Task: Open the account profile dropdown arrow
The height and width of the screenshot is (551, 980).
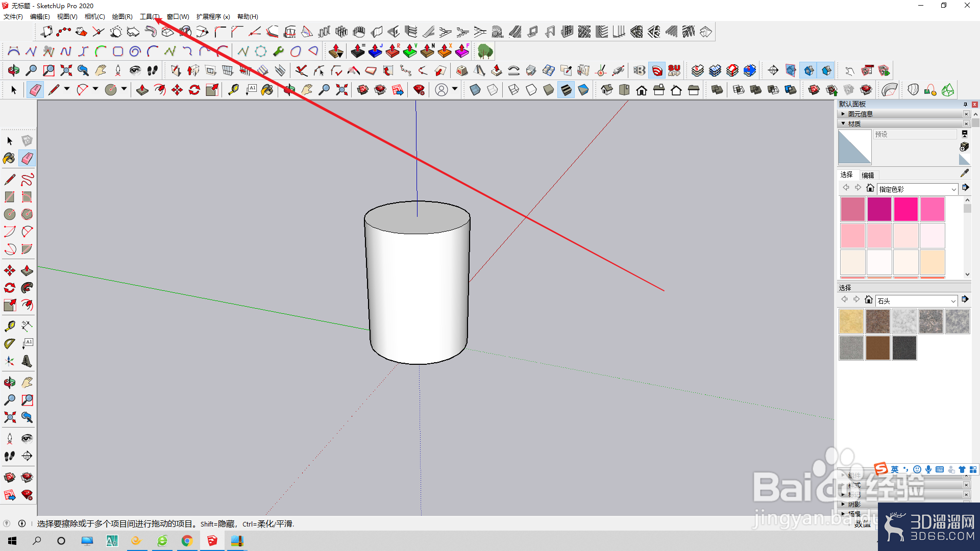Action: point(454,89)
